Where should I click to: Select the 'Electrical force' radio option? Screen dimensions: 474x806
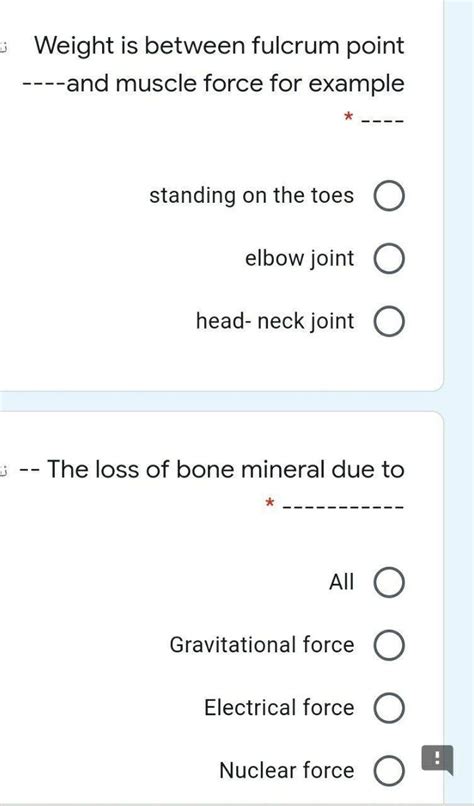(x=389, y=707)
